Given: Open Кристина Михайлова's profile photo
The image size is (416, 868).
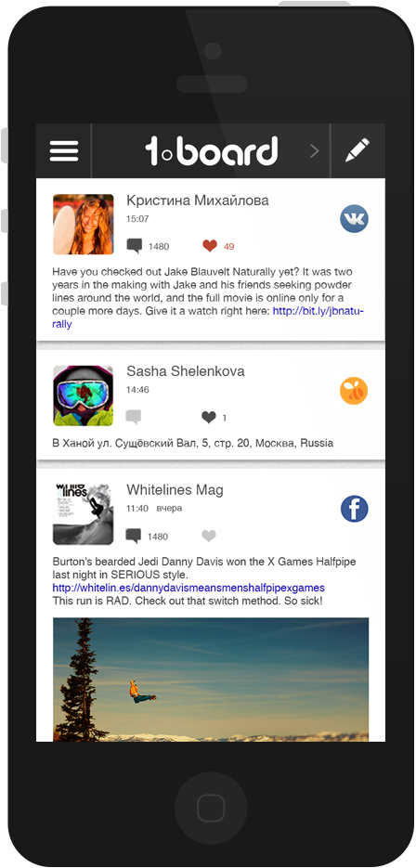Looking at the screenshot, I should click(83, 225).
